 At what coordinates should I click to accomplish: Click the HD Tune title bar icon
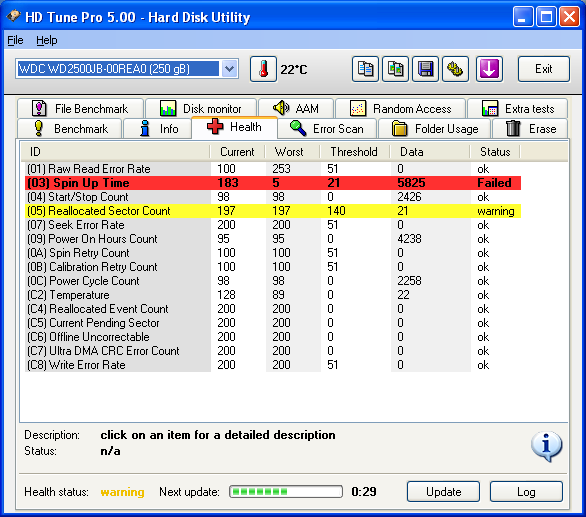13,16
